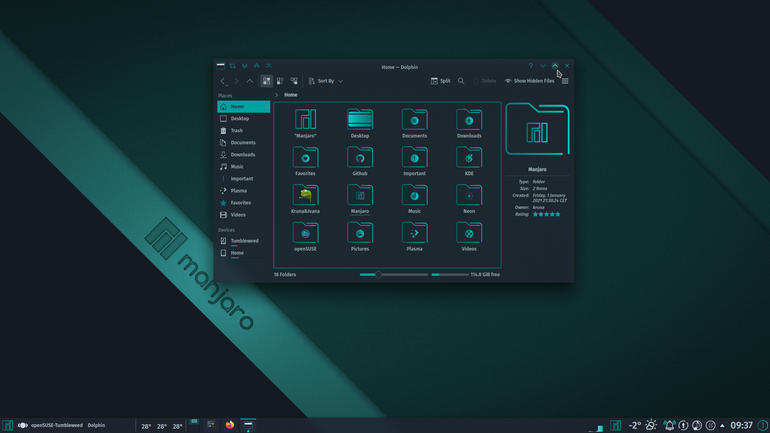Image resolution: width=770 pixels, height=433 pixels.
Task: Go back with the back arrow
Action: point(223,81)
